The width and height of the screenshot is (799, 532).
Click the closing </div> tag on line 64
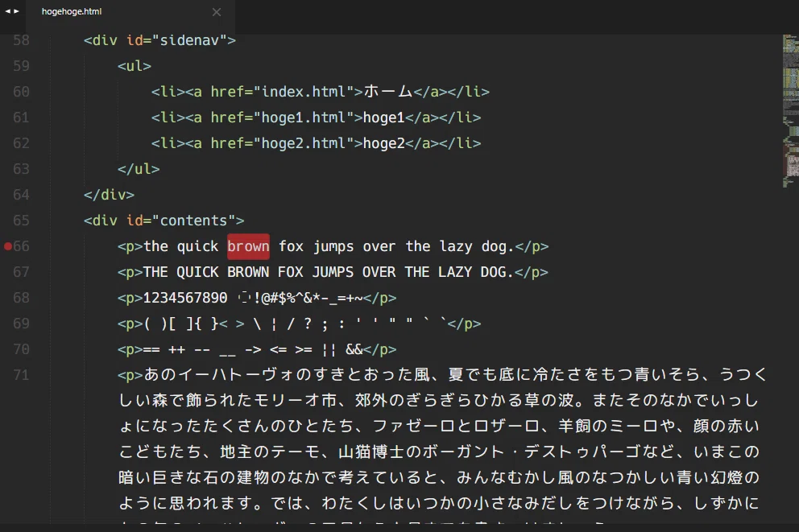[109, 195]
